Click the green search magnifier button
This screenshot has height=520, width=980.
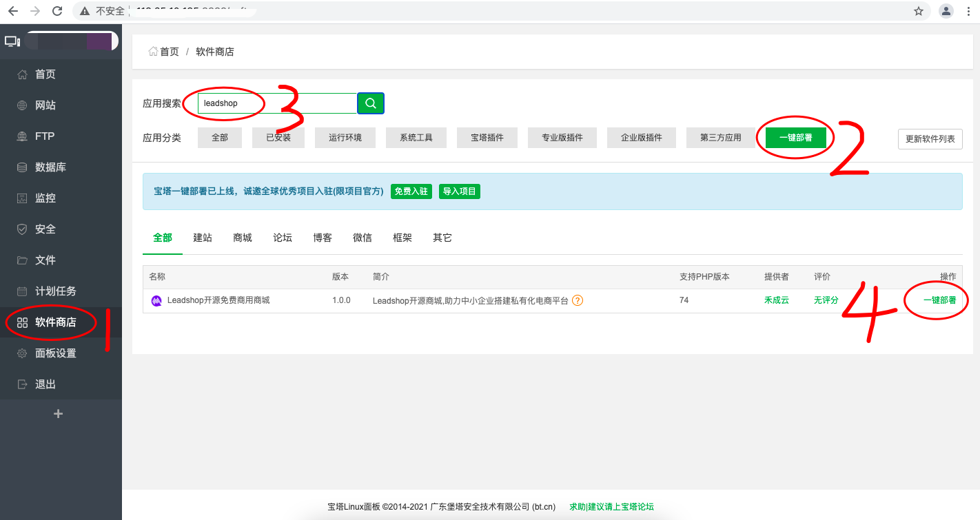(371, 103)
